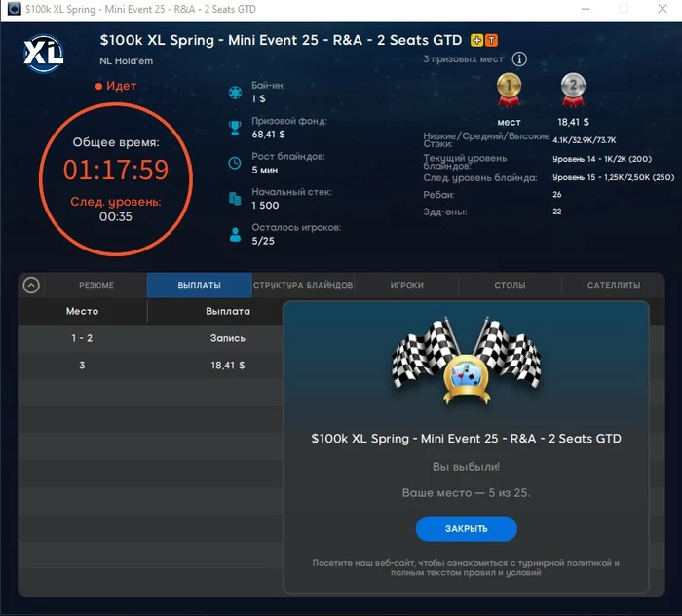The image size is (682, 616).
Task: Click the total time 01:17:59 timer
Action: [116, 170]
